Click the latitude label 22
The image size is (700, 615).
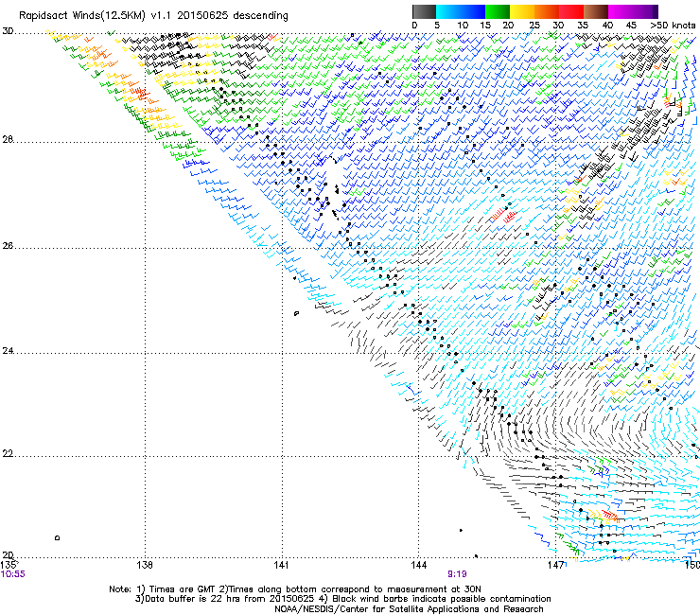pos(8,454)
